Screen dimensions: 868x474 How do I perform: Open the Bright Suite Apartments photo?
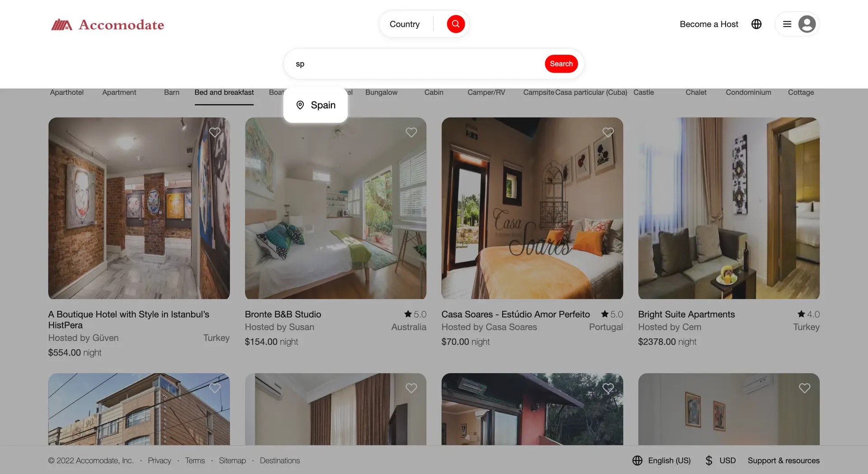pyautogui.click(x=729, y=208)
